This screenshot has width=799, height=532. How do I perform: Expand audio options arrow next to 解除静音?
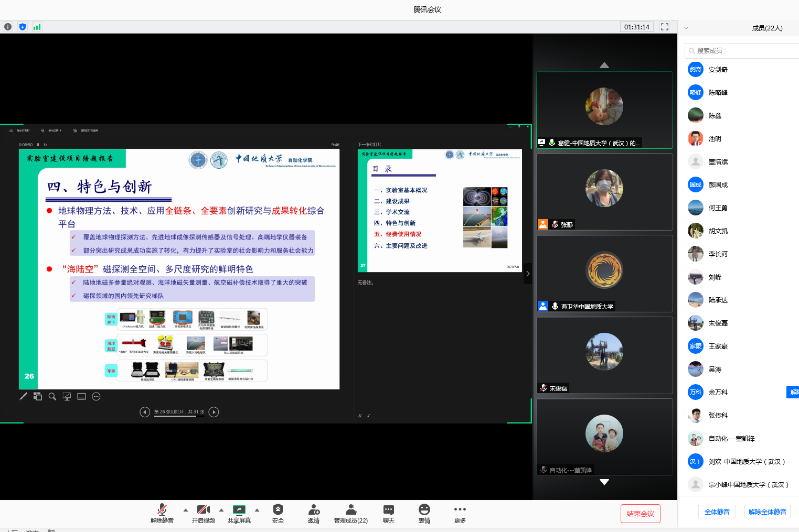point(186,509)
